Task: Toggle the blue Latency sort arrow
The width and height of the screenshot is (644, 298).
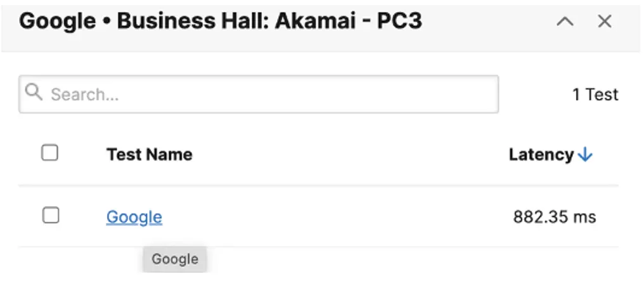Action: pyautogui.click(x=586, y=155)
